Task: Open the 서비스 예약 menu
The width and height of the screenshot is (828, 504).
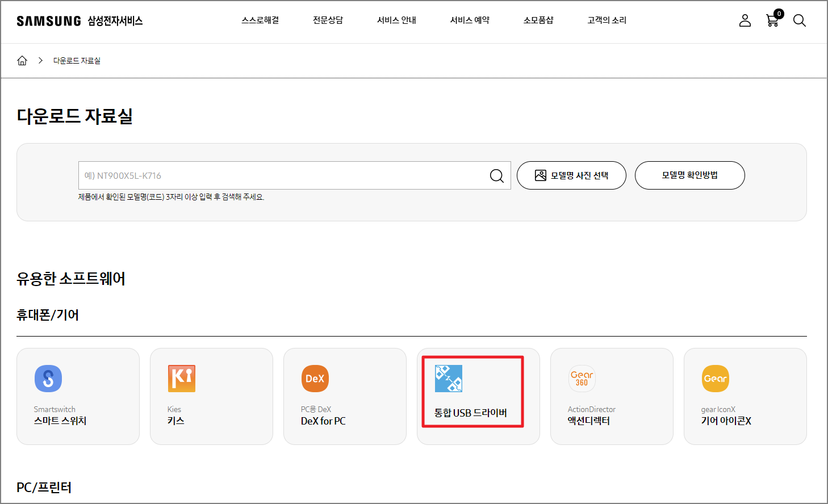Action: pos(470,20)
